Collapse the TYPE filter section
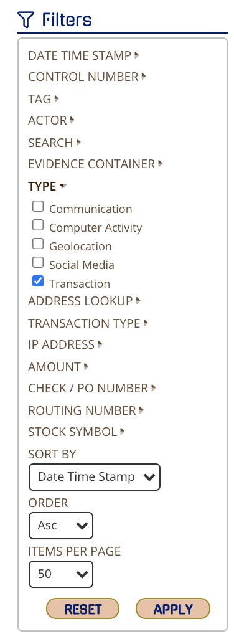Screen dimensions: 234x644 tap(47, 186)
